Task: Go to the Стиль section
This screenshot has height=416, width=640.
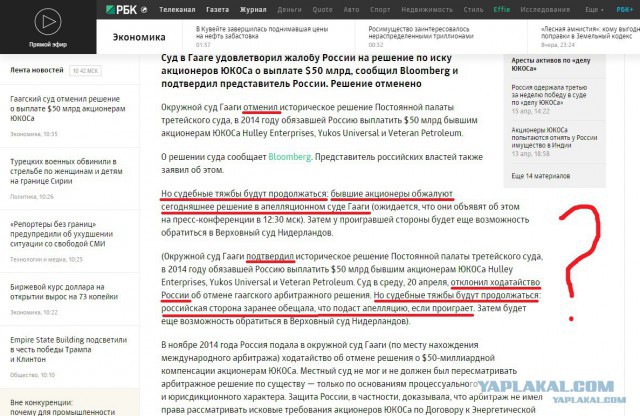Action: [x=473, y=9]
